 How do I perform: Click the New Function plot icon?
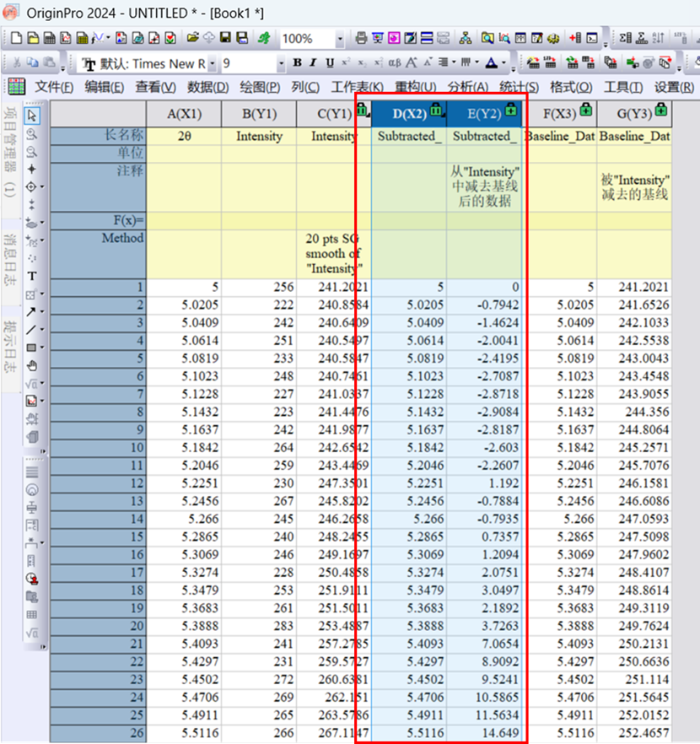pyautogui.click(x=98, y=38)
